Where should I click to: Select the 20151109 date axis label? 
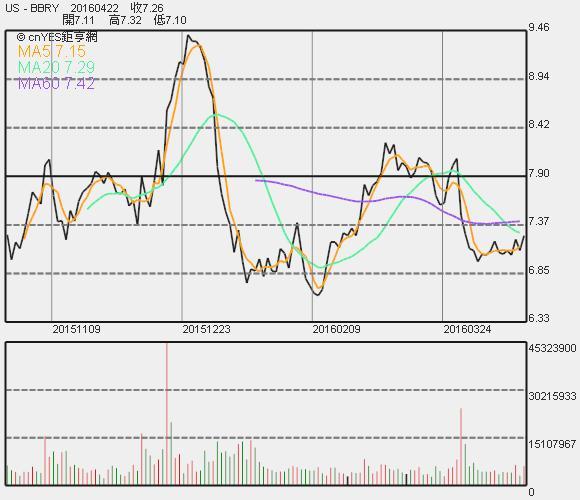76,329
